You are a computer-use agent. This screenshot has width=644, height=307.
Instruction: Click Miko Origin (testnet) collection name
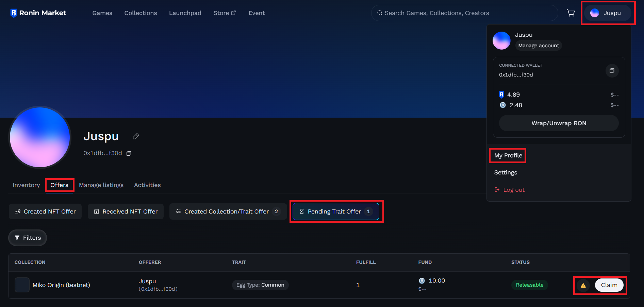61,285
